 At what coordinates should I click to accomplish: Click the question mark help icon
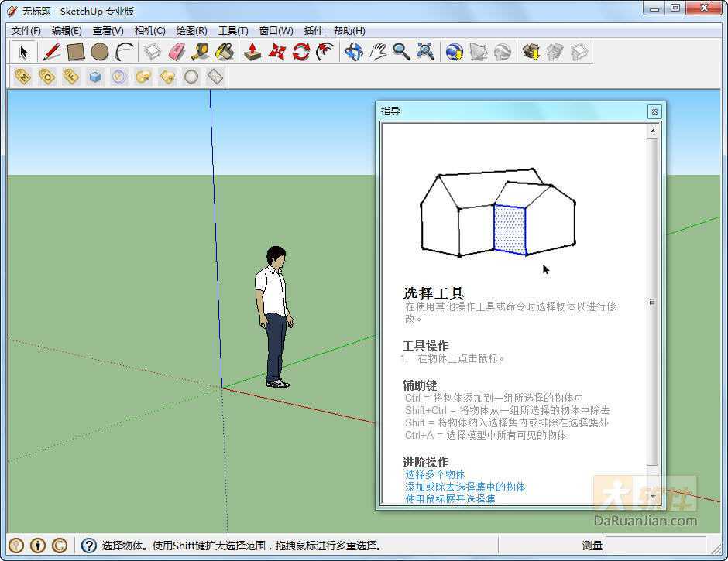(x=89, y=546)
